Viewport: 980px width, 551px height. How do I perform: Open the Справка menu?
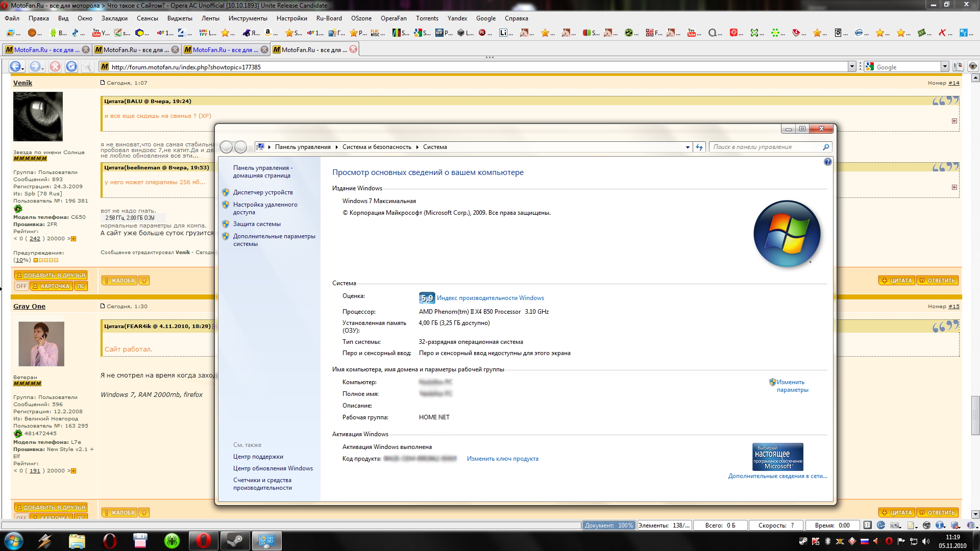pyautogui.click(x=517, y=18)
